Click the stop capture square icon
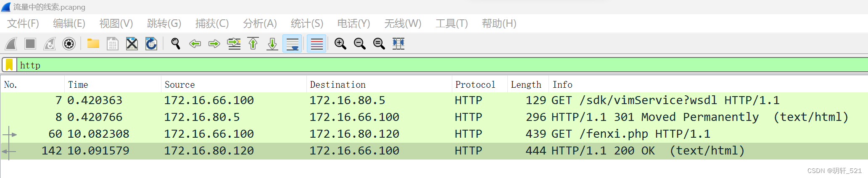The height and width of the screenshot is (178, 868). click(x=30, y=44)
